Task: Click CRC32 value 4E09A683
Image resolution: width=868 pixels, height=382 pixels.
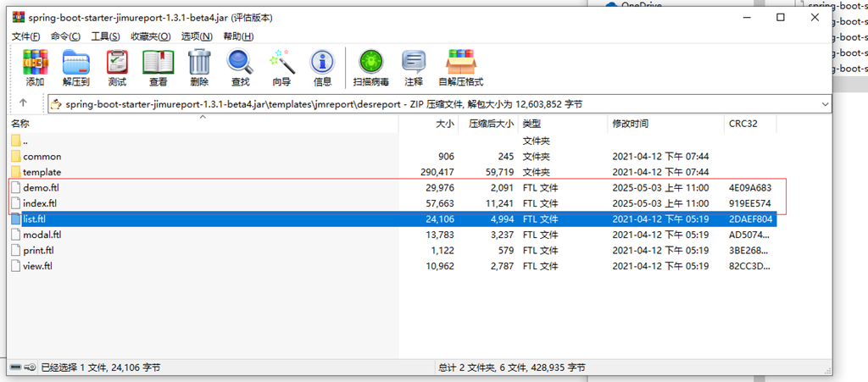Action: 751,187
